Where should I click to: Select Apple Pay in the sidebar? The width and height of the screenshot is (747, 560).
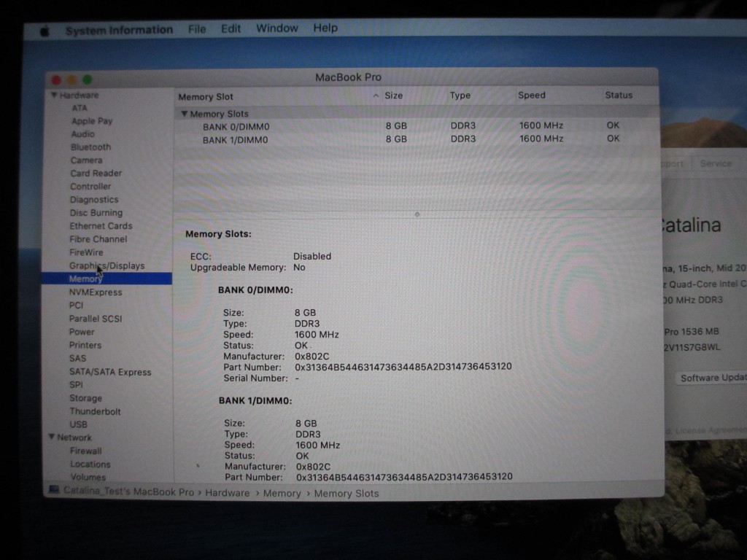point(92,121)
